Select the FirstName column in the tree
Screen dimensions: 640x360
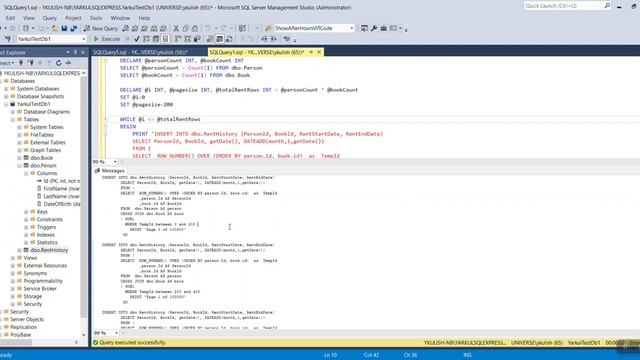61,189
